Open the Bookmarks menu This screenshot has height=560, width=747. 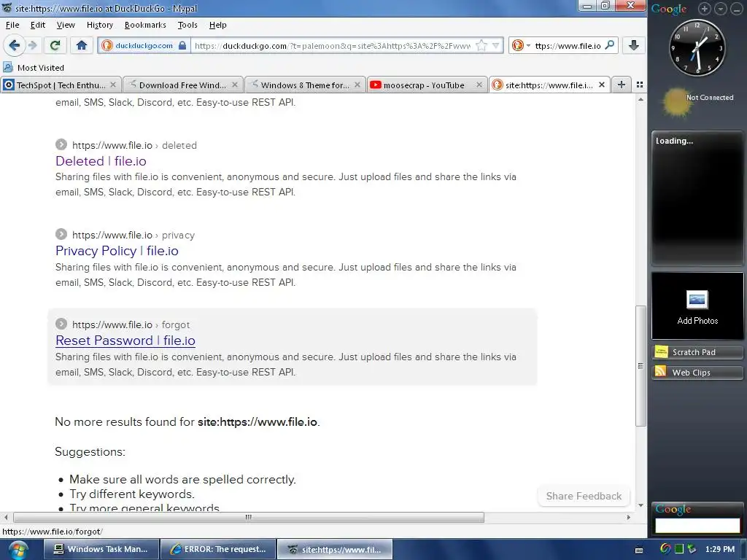(145, 25)
